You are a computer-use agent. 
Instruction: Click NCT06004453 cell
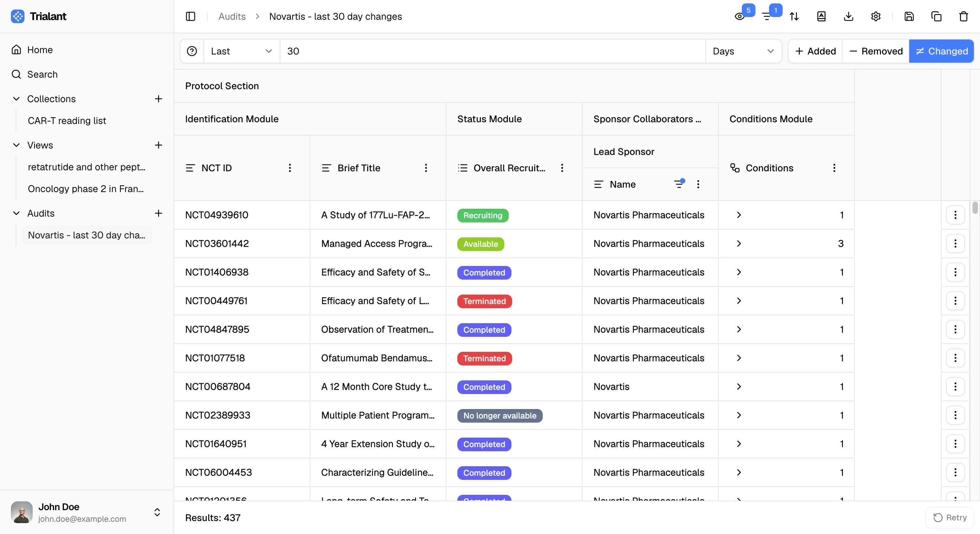point(242,472)
